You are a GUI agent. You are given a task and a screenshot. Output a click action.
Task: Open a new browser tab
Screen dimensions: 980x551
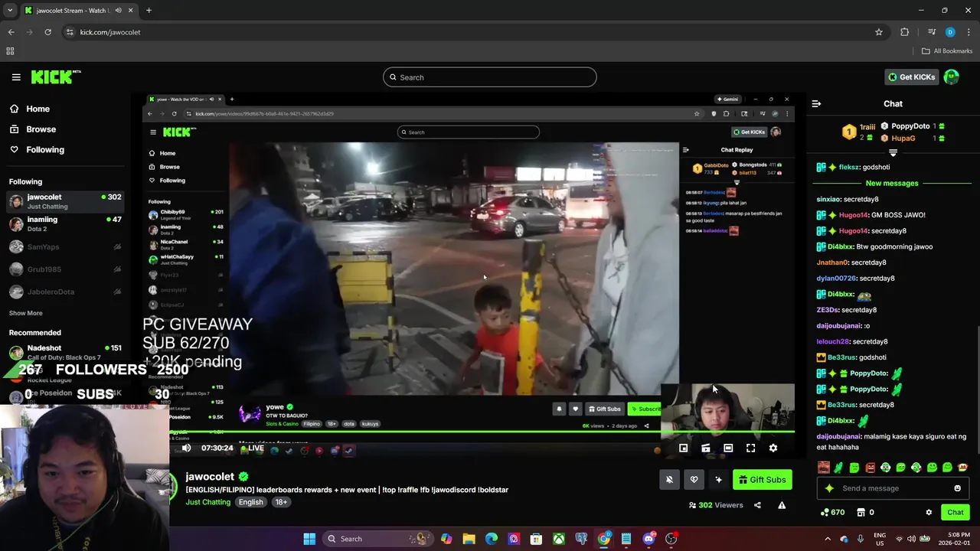(149, 11)
